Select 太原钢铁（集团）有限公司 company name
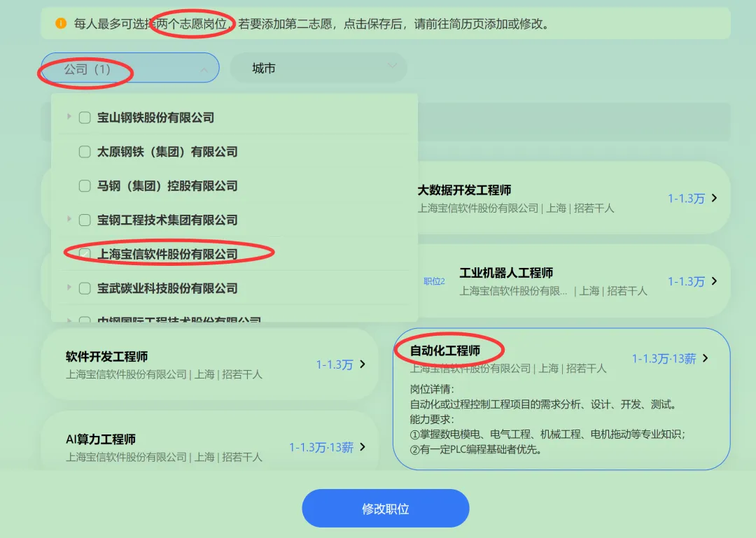Screen dimensions: 756x538 (x=167, y=152)
